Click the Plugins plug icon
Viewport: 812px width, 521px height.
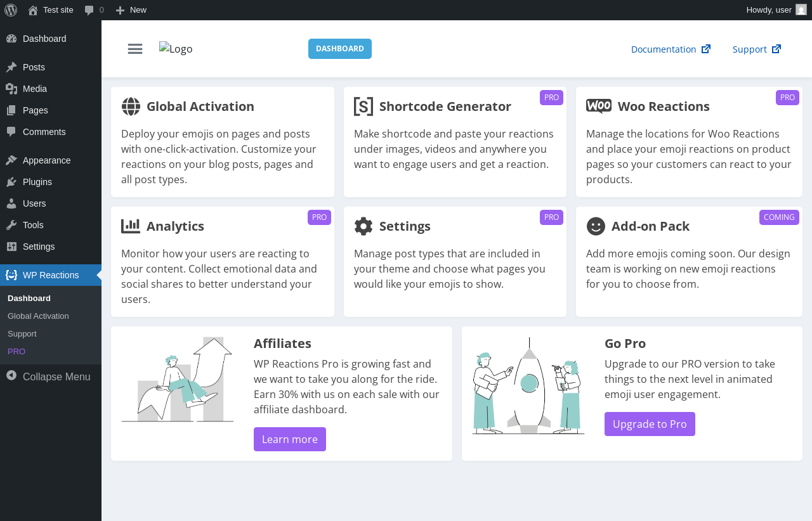[x=11, y=182]
